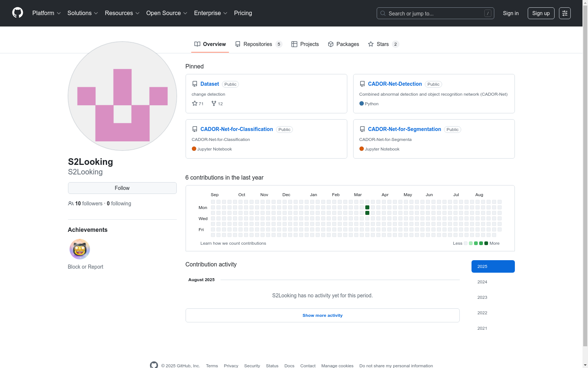Switch to the Packages tab
Image resolution: width=588 pixels, height=368 pixels.
point(343,44)
